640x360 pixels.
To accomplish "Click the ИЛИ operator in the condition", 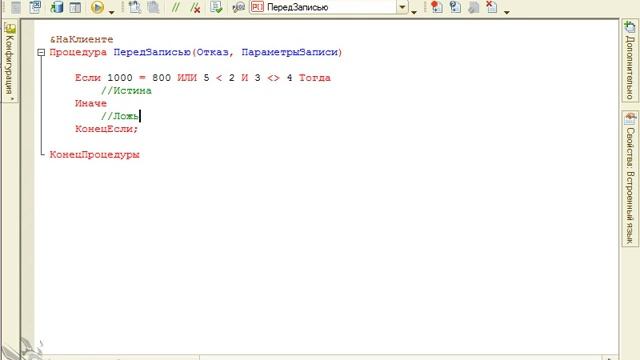I will point(187,78).
